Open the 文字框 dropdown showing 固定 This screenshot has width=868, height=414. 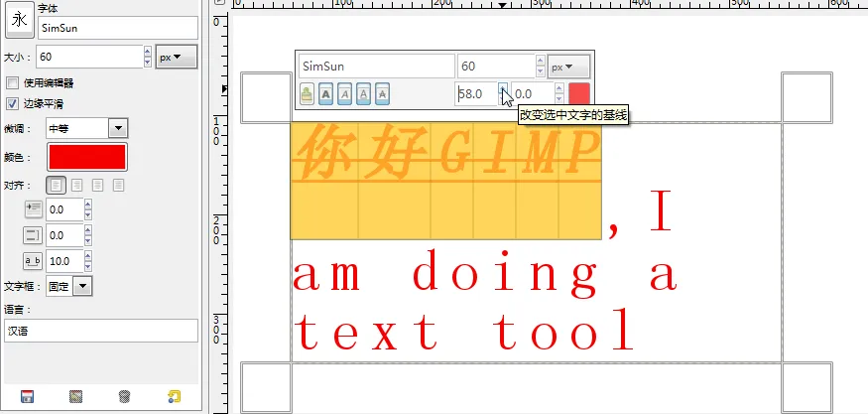(69, 286)
